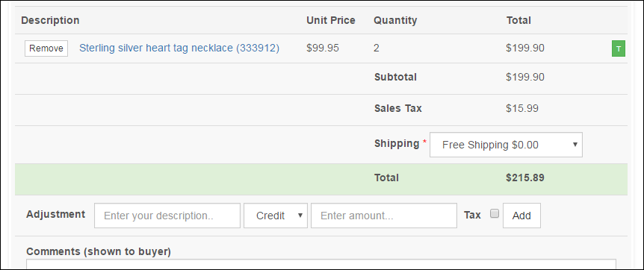Click the $15.99 sales tax amount
This screenshot has height=270, width=644.
pos(522,108)
